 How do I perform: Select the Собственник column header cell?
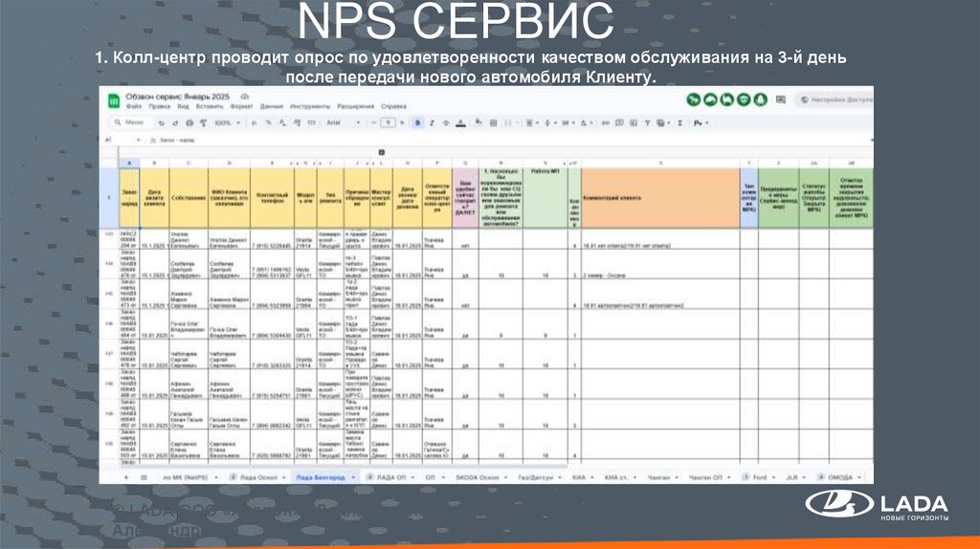click(189, 198)
